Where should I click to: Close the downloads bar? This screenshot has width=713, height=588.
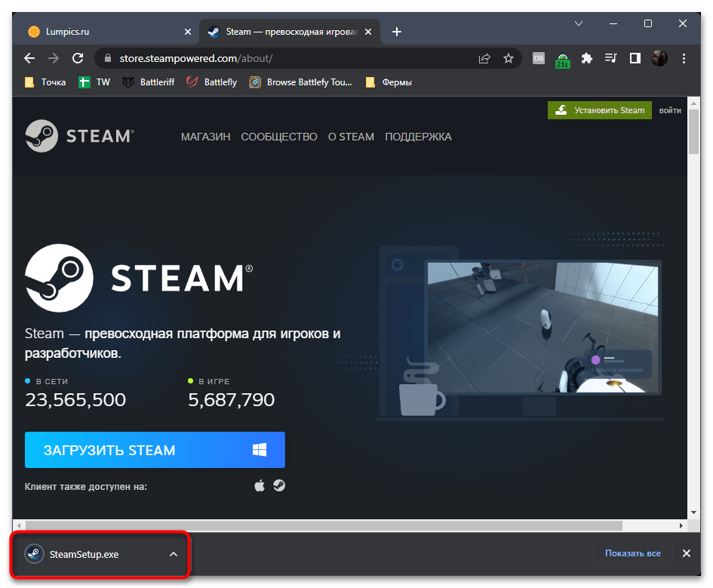[x=686, y=553]
